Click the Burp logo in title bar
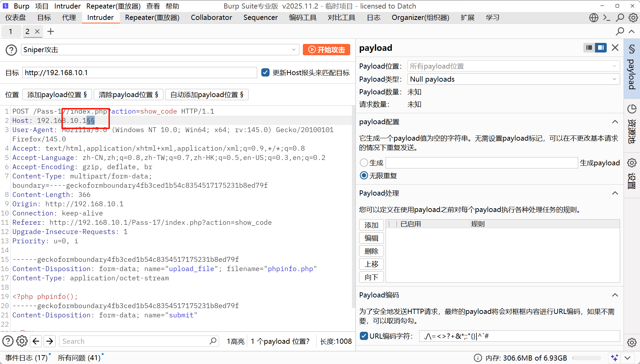The width and height of the screenshot is (640, 364). pos(5,6)
